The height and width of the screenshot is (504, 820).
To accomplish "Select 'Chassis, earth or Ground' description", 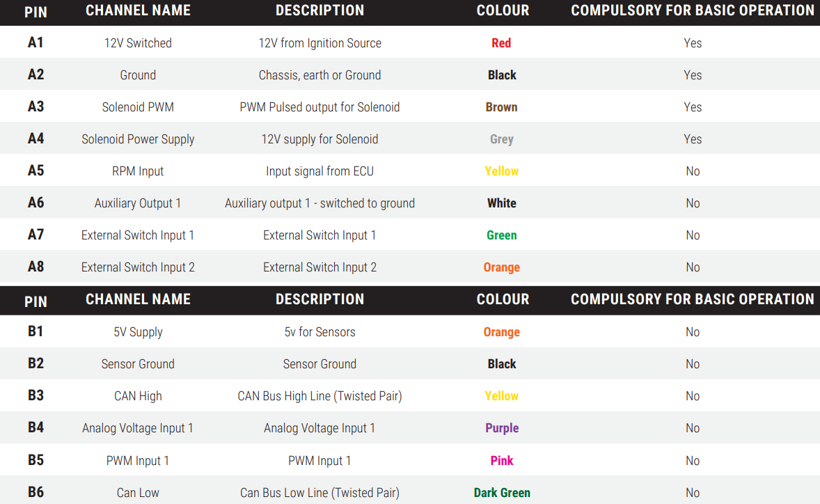I will [x=320, y=75].
